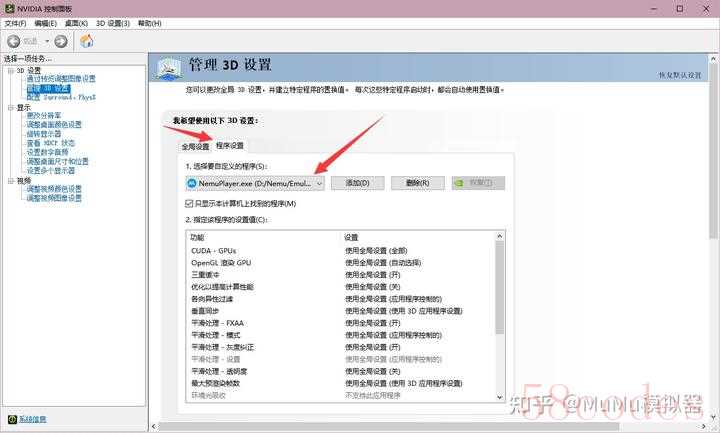The width and height of the screenshot is (720, 433).
Task: Click the 设置 column header
Action: point(351,237)
